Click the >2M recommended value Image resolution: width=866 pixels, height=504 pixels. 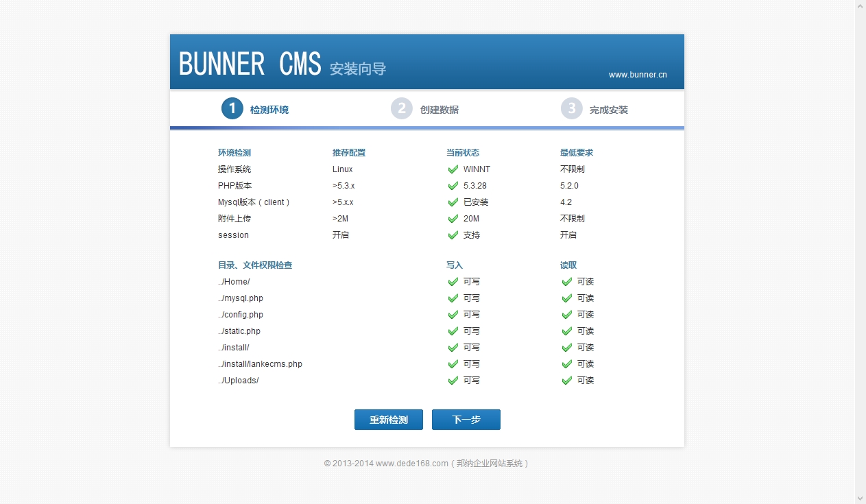pyautogui.click(x=341, y=219)
